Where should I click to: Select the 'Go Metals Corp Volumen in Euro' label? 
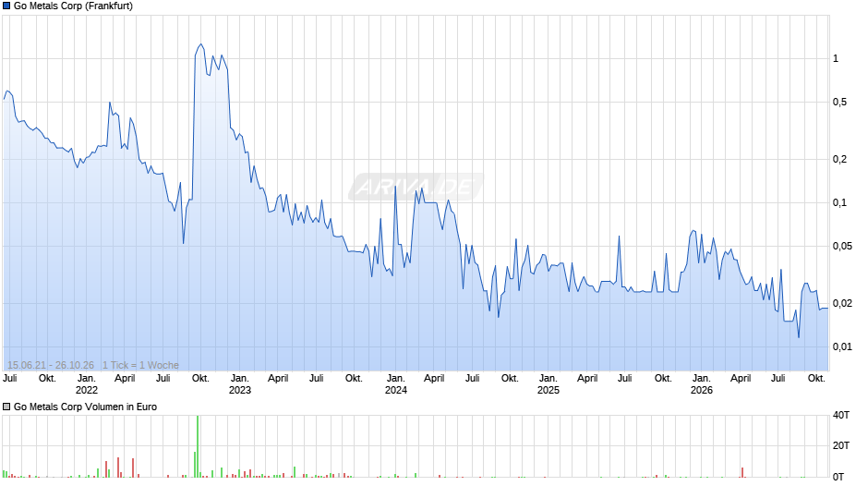pyautogui.click(x=85, y=407)
